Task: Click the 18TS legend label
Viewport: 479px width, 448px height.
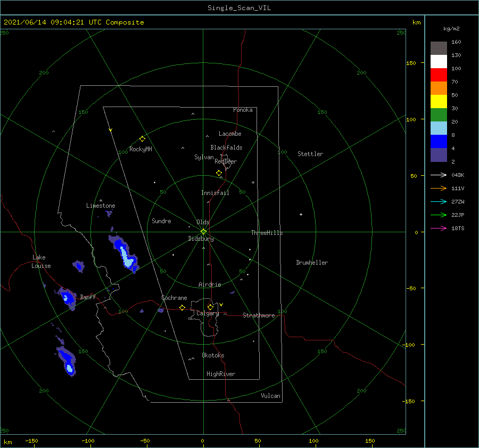Action: tap(458, 228)
